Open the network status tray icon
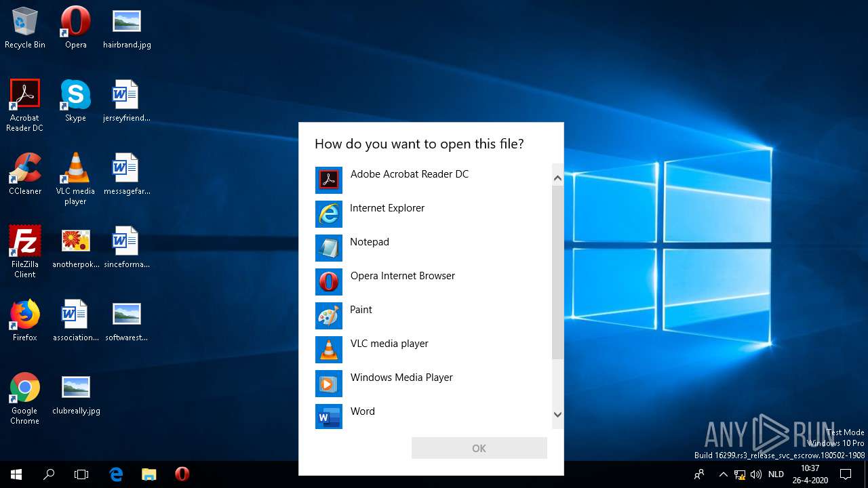This screenshot has height=488, width=868. 740,474
